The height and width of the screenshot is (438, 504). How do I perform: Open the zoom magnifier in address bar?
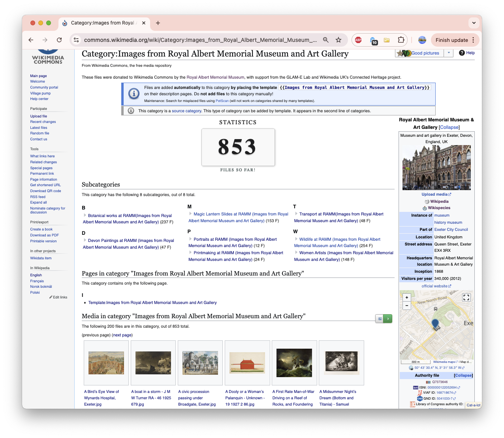pos(326,40)
